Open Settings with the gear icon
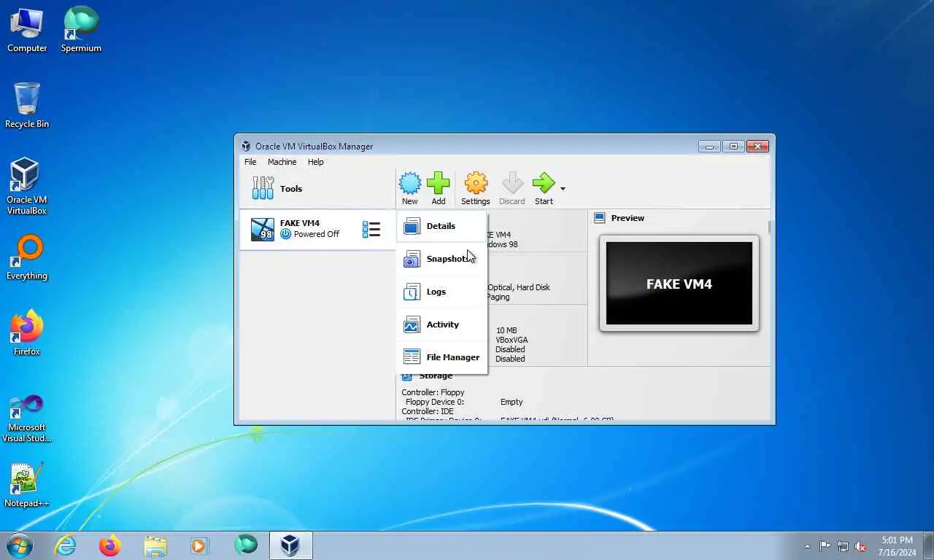 pyautogui.click(x=476, y=188)
